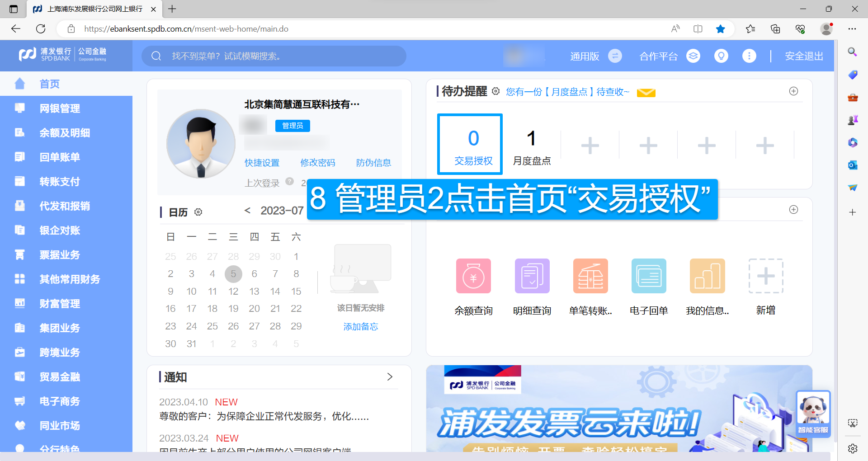
Task: Click the lightbulb icon in header
Action: coord(721,56)
